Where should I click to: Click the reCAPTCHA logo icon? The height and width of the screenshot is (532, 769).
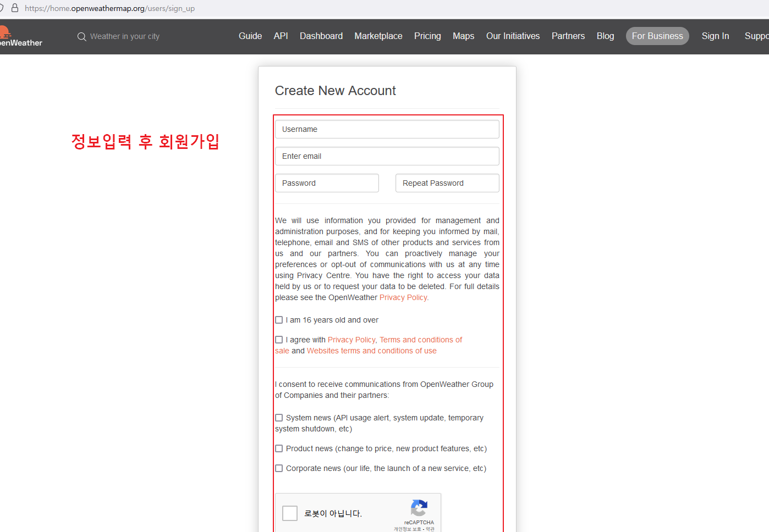419,508
